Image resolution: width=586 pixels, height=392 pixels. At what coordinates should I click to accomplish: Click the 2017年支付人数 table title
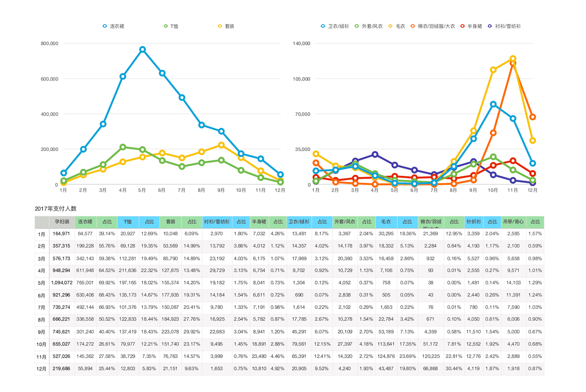tap(56, 209)
